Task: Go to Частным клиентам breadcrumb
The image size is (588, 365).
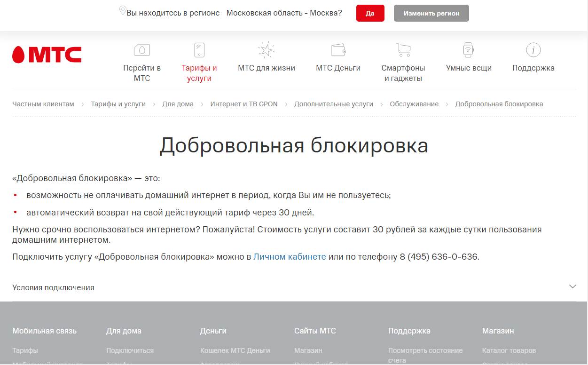Action: click(43, 104)
